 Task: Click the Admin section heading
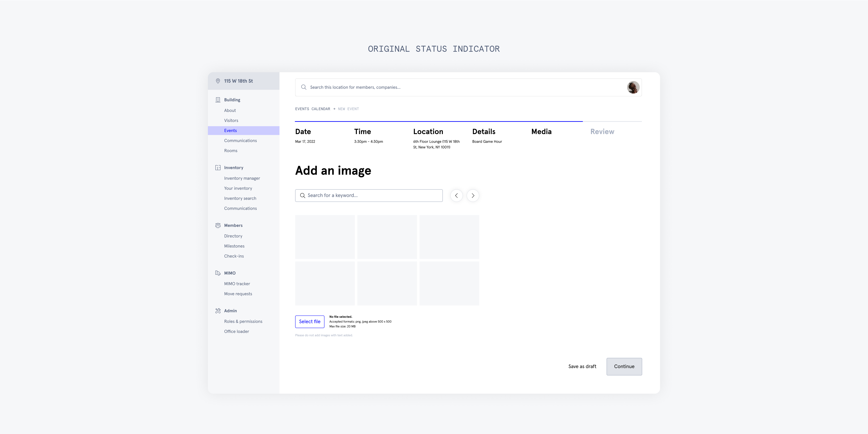pos(230,311)
